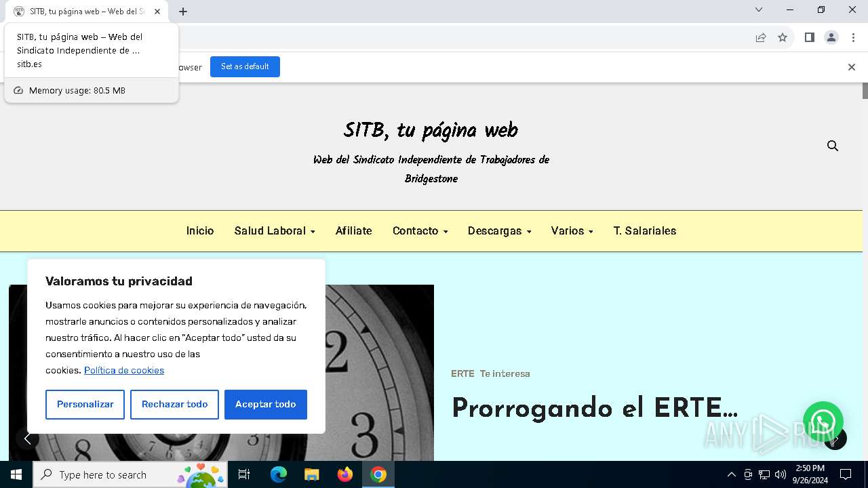
Task: Click Aceptar todo button
Action: click(x=266, y=404)
